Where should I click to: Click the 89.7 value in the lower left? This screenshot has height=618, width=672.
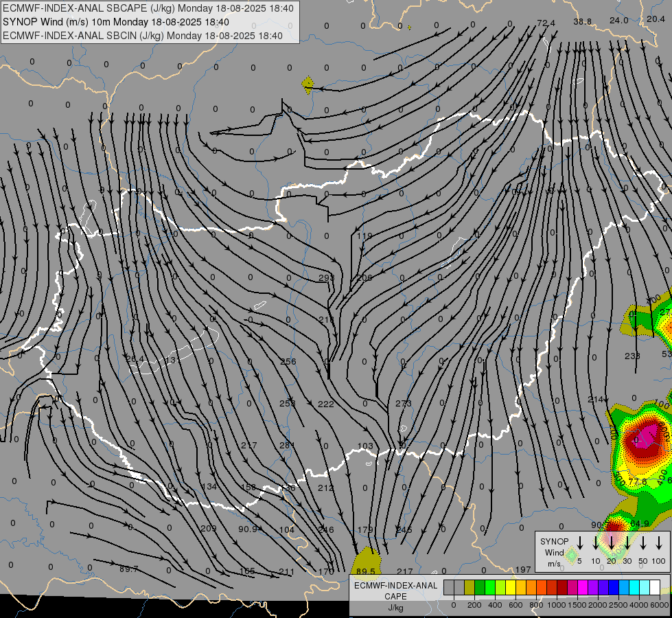point(128,569)
